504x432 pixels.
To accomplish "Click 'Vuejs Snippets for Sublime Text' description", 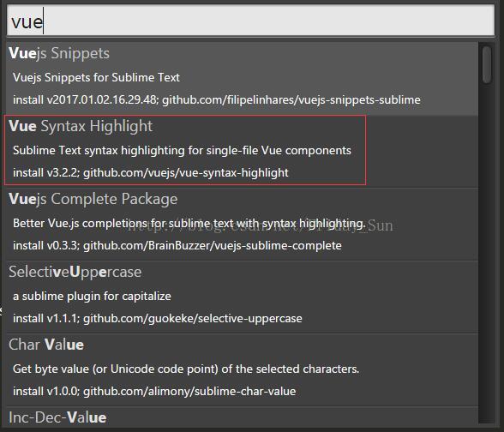I will tap(96, 77).
